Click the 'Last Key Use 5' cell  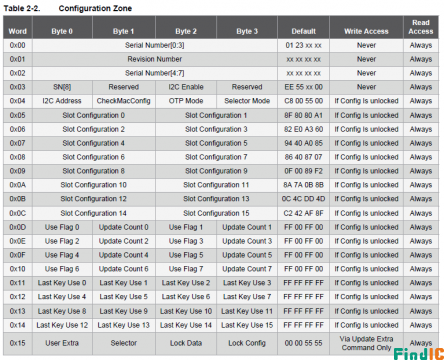click(x=124, y=297)
